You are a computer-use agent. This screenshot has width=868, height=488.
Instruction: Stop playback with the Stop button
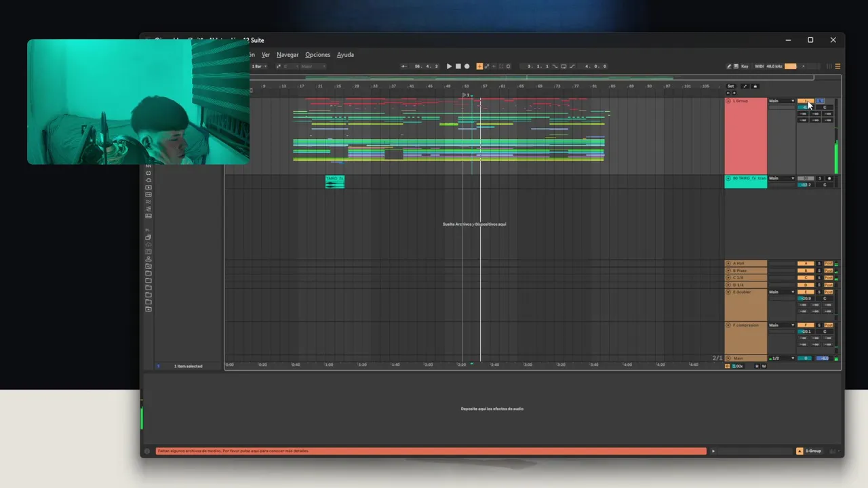[x=458, y=66]
